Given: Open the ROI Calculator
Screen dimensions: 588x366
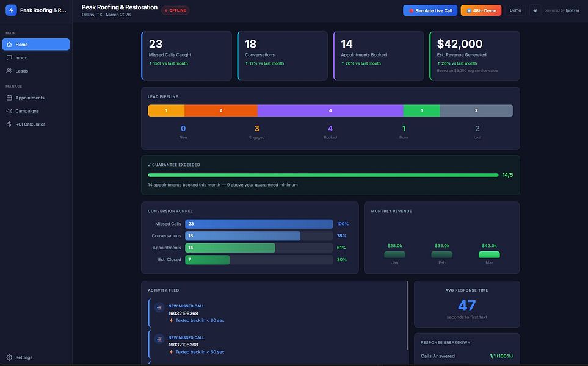Looking at the screenshot, I should pos(36,124).
